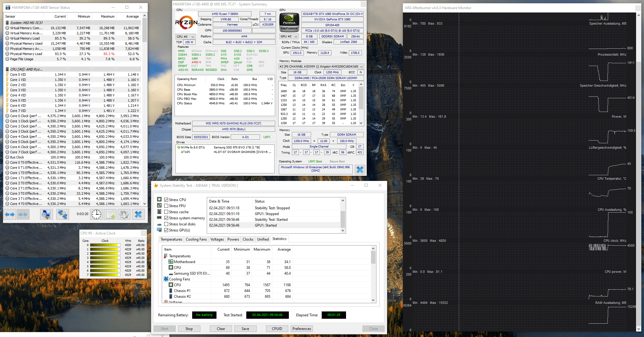Click the CPUID button
The width and height of the screenshot is (644, 337).
point(277,328)
